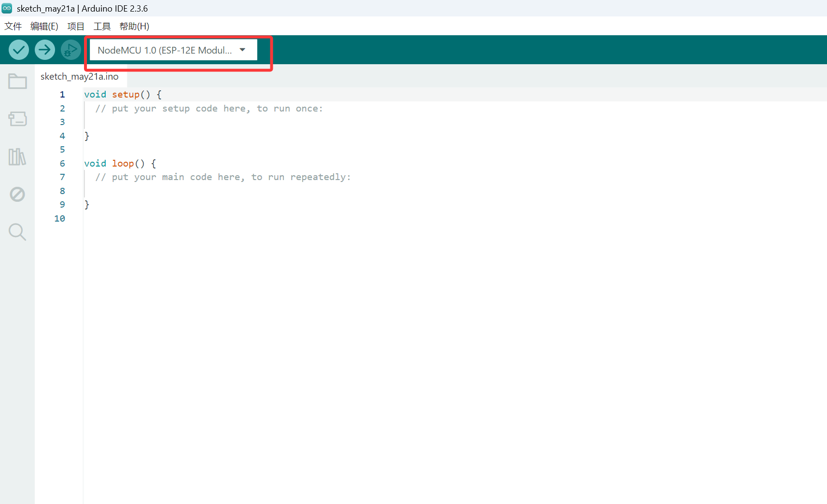Image resolution: width=827 pixels, height=504 pixels.
Task: Select the sketch_may21a.ino tab
Action: [80, 76]
